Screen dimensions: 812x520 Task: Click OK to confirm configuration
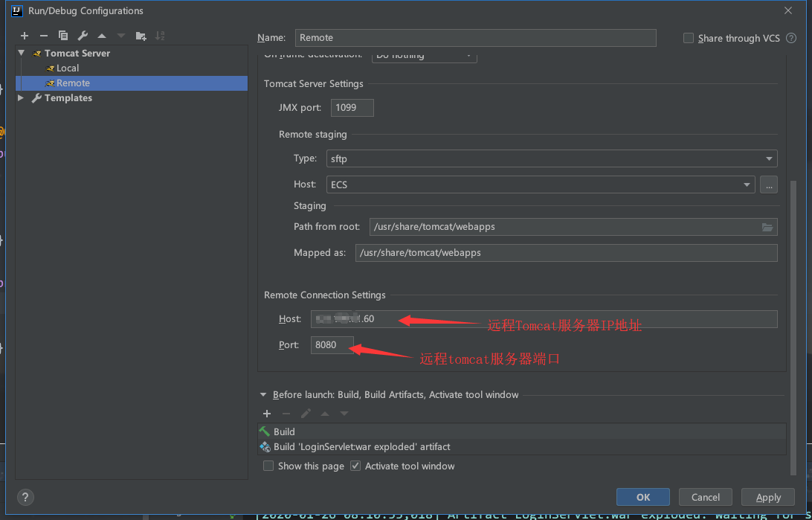642,497
